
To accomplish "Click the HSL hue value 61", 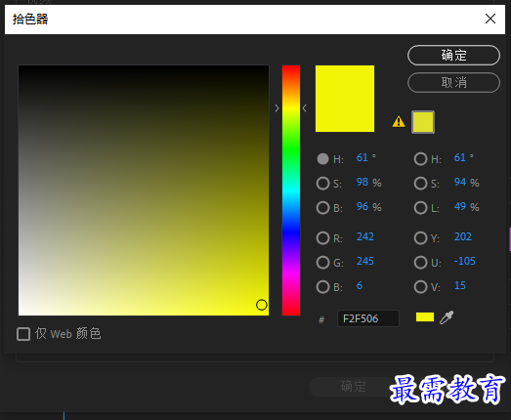I will coord(460,157).
